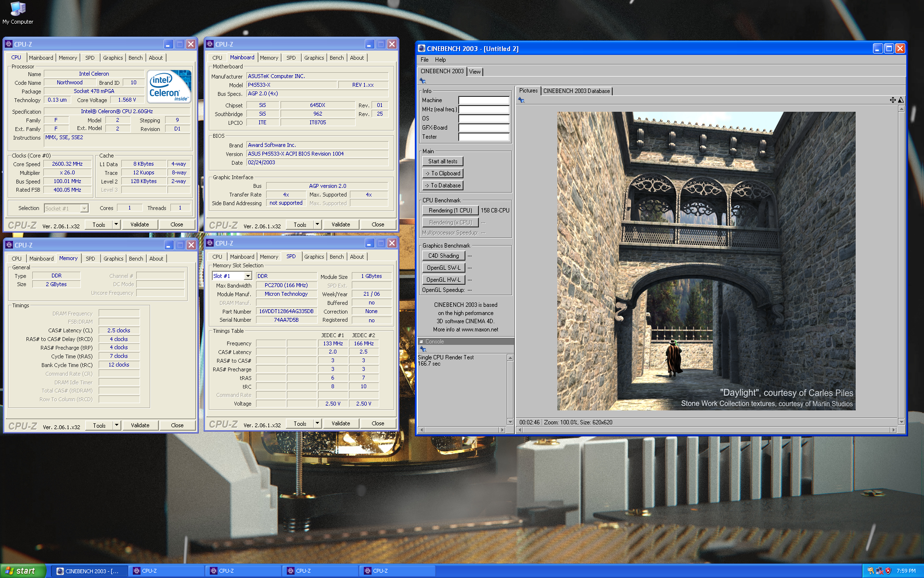Open the Bench tab in the CPU-Z processor window

click(x=136, y=58)
